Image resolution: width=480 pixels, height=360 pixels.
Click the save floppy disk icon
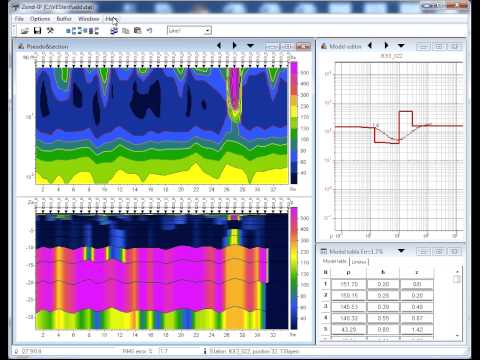(x=37, y=31)
